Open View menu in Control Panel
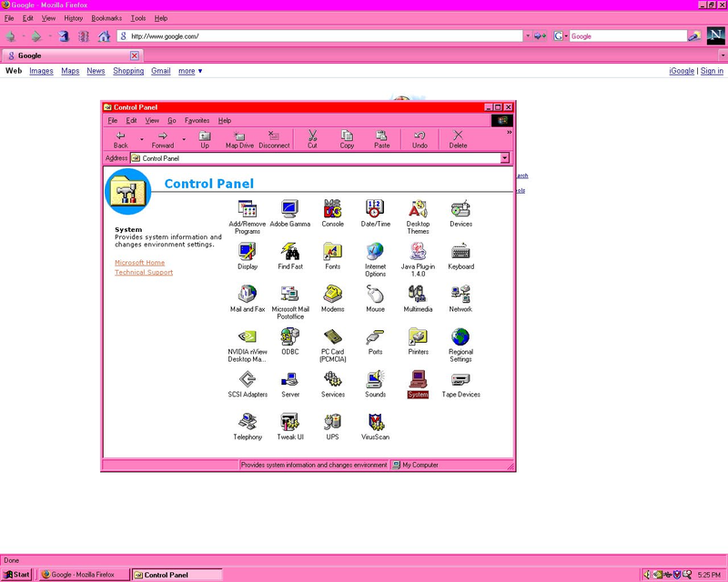The height and width of the screenshot is (582, 728). (x=152, y=121)
